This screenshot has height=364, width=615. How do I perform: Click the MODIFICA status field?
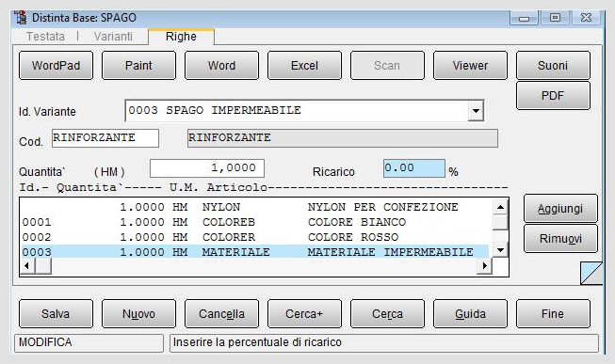coord(89,343)
